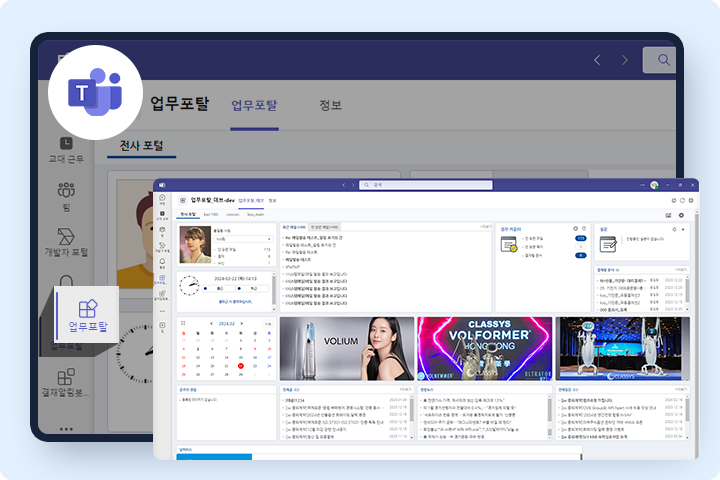Image resolution: width=720 pixels, height=480 pixels.
Task: Go to previous month in the calendar
Action: coord(211,324)
